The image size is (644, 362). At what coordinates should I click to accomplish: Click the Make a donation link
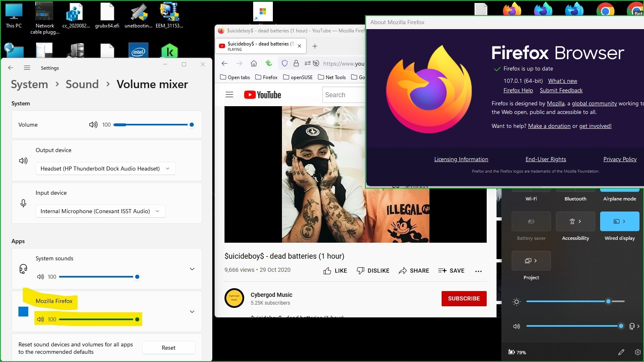[549, 126]
